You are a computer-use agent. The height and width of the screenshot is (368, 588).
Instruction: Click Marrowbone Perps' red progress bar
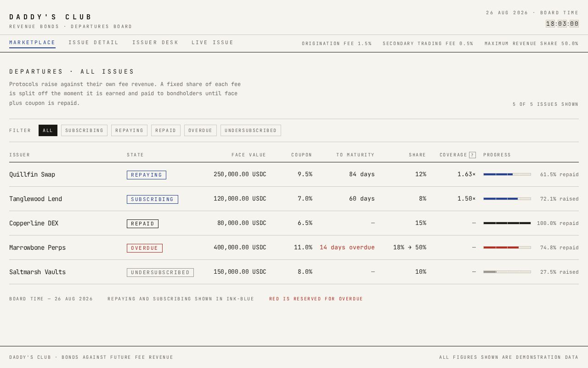507,247
